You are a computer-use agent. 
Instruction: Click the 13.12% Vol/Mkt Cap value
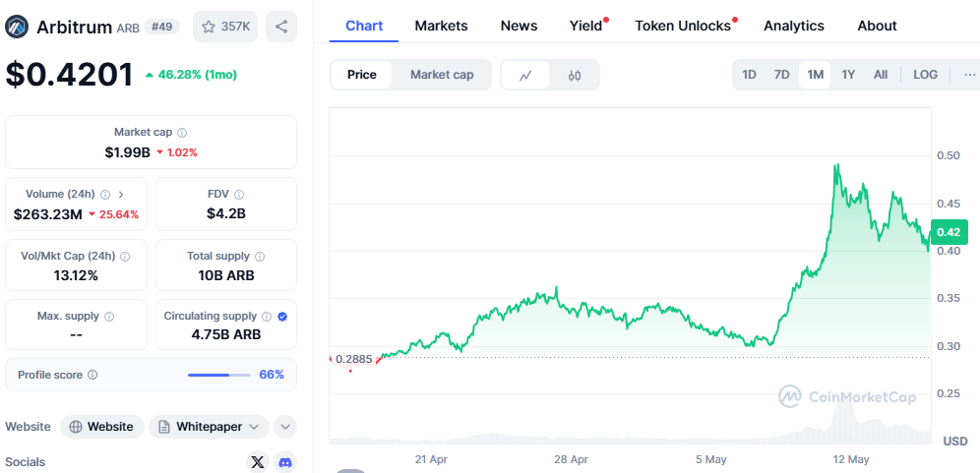coord(76,275)
